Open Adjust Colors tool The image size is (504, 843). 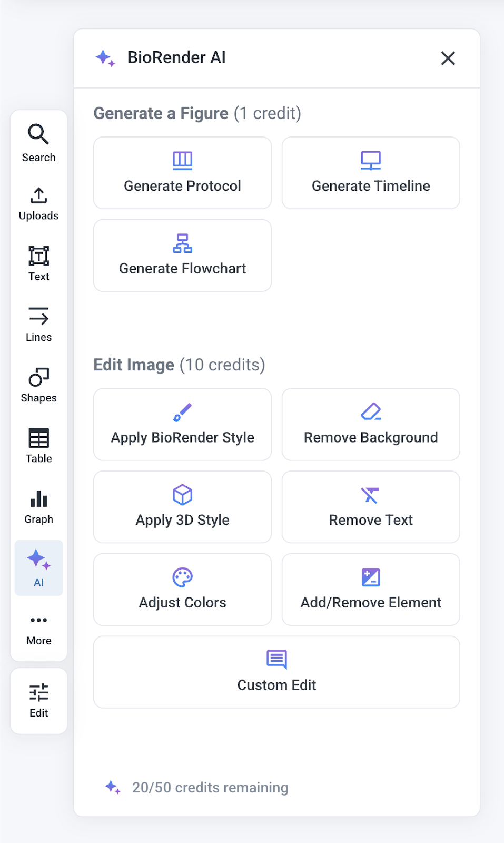[182, 590]
